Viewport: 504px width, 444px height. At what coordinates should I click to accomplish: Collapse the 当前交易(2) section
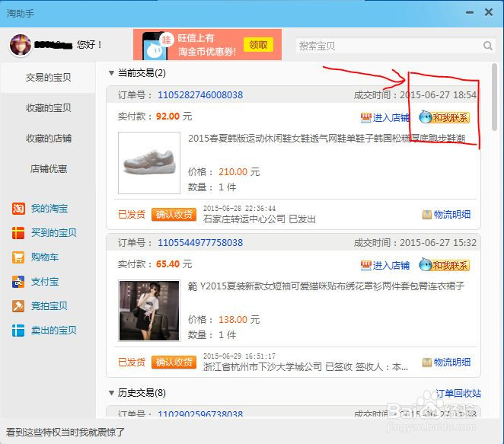coord(112,73)
